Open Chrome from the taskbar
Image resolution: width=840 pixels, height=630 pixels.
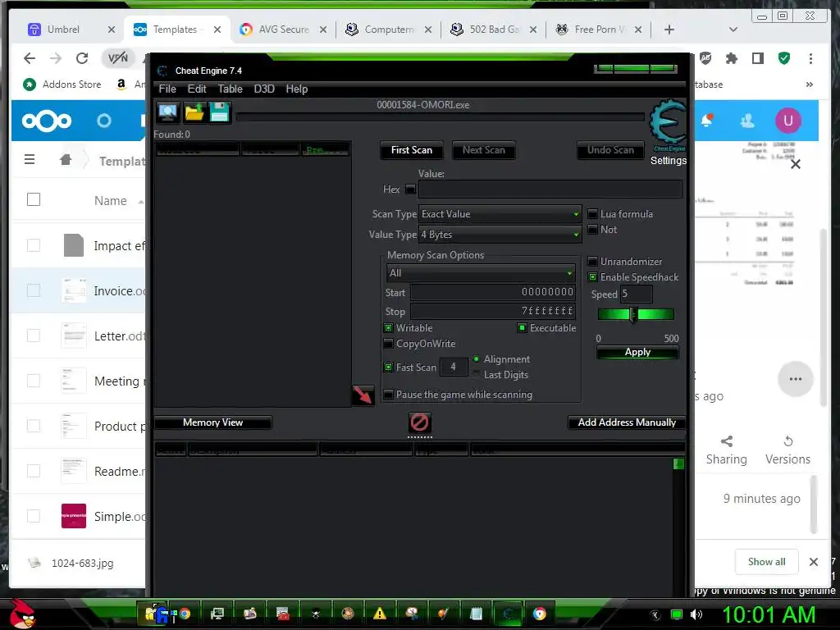click(185, 614)
